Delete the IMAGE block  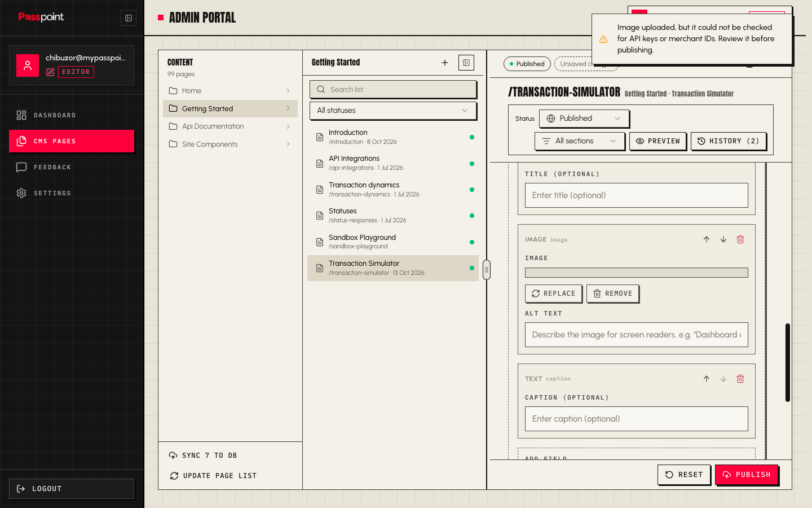click(x=740, y=239)
